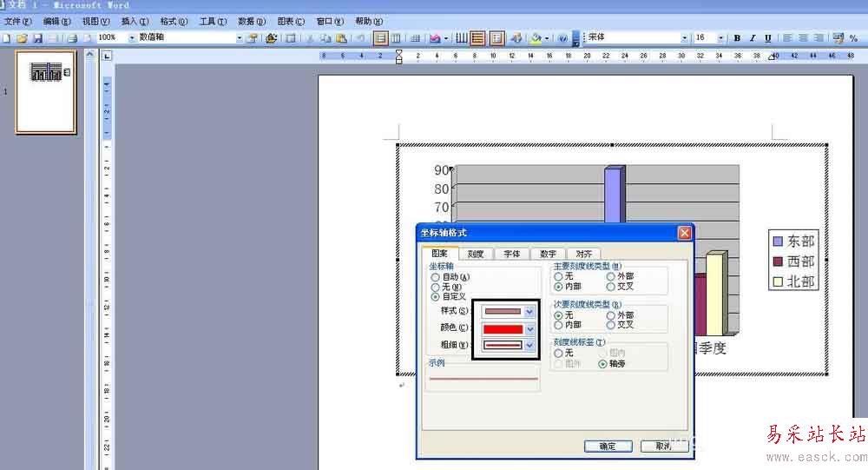Click the Align Left icon
The height and width of the screenshot is (470, 868).
click(x=788, y=38)
